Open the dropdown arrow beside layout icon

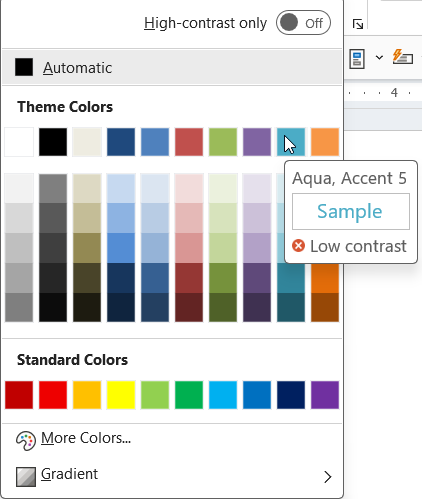[x=379, y=58]
